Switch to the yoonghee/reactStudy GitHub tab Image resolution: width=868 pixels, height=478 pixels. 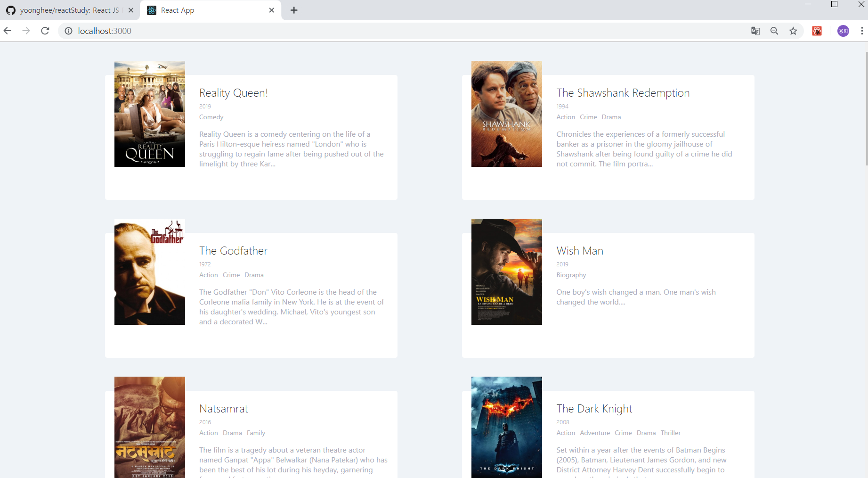click(x=69, y=10)
